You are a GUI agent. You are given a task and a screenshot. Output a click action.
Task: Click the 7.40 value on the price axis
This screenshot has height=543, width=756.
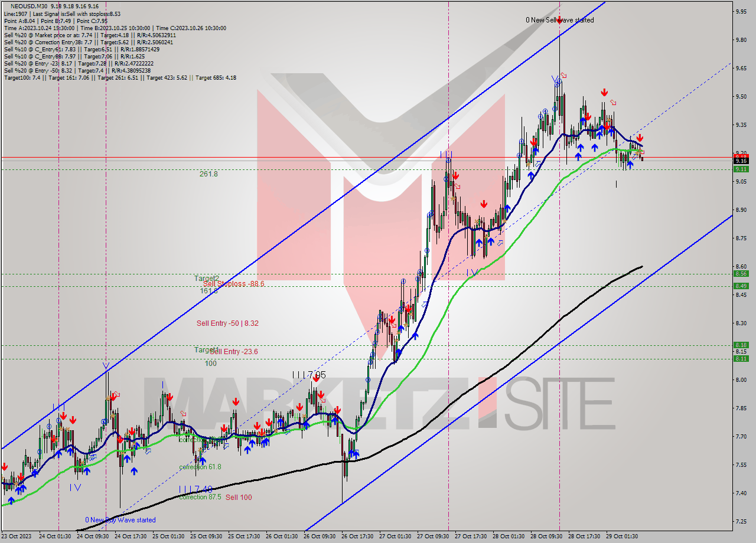pyautogui.click(x=741, y=493)
